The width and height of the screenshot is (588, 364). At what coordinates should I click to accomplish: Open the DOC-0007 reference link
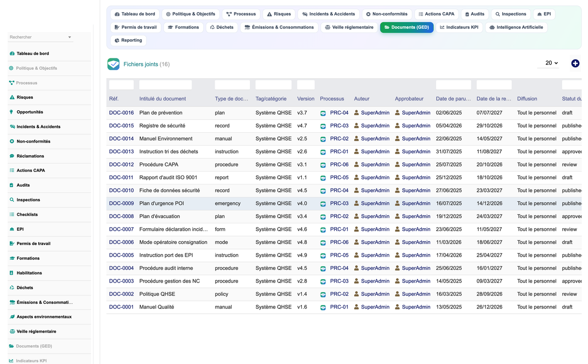coord(122,229)
